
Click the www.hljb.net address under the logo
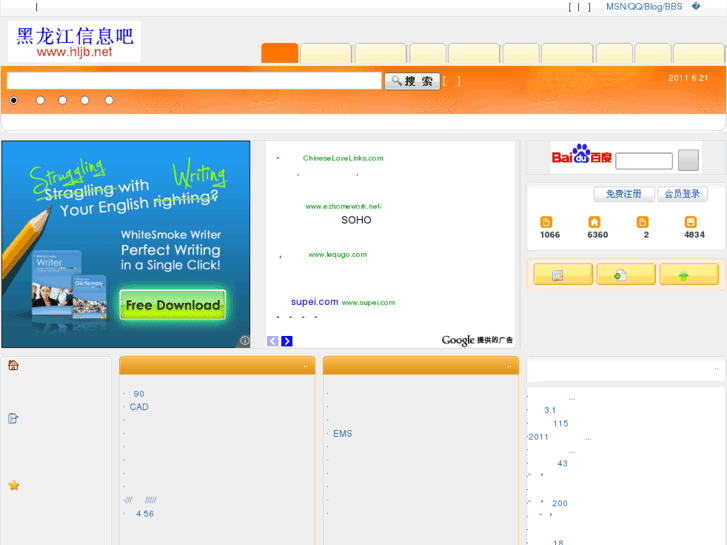coord(74,52)
